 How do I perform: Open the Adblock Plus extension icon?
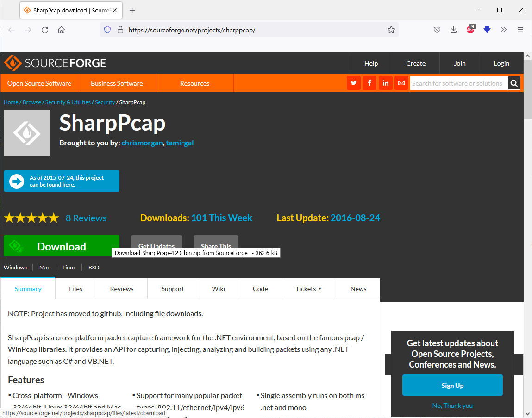[x=470, y=29]
